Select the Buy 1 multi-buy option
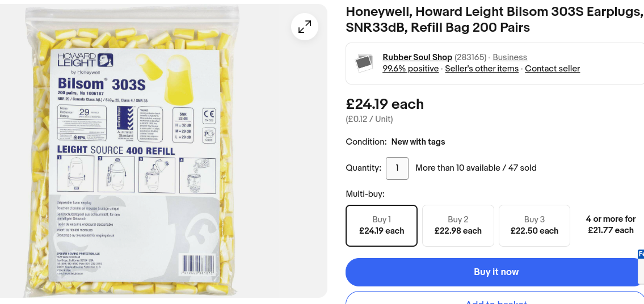This screenshot has height=304, width=644. 381,225
